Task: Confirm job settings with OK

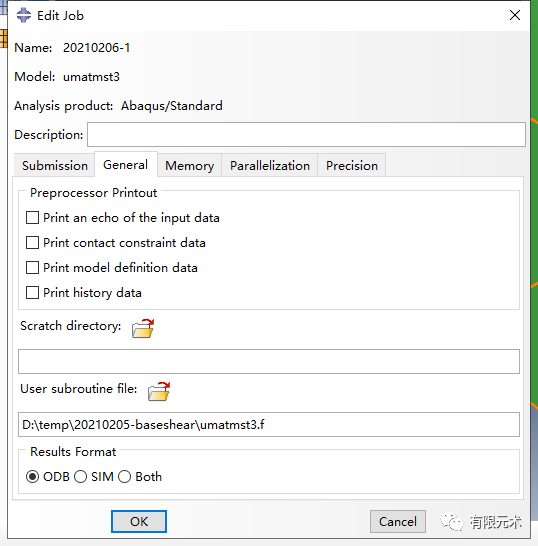Action: [139, 521]
